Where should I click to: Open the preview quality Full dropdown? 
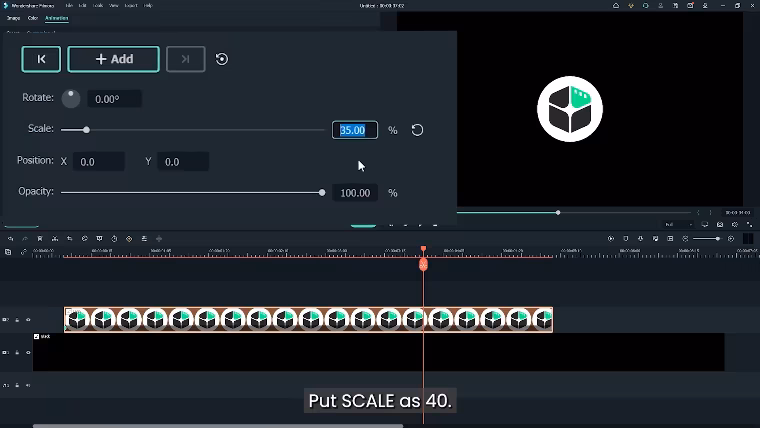[x=678, y=224]
